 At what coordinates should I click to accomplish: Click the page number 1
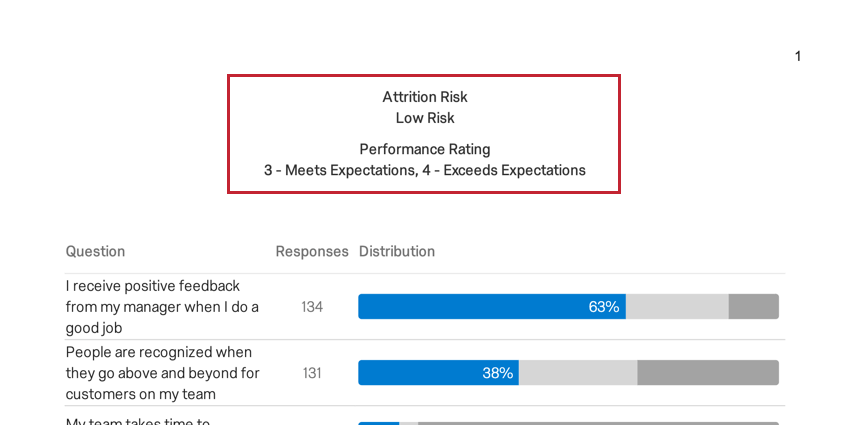tap(798, 56)
